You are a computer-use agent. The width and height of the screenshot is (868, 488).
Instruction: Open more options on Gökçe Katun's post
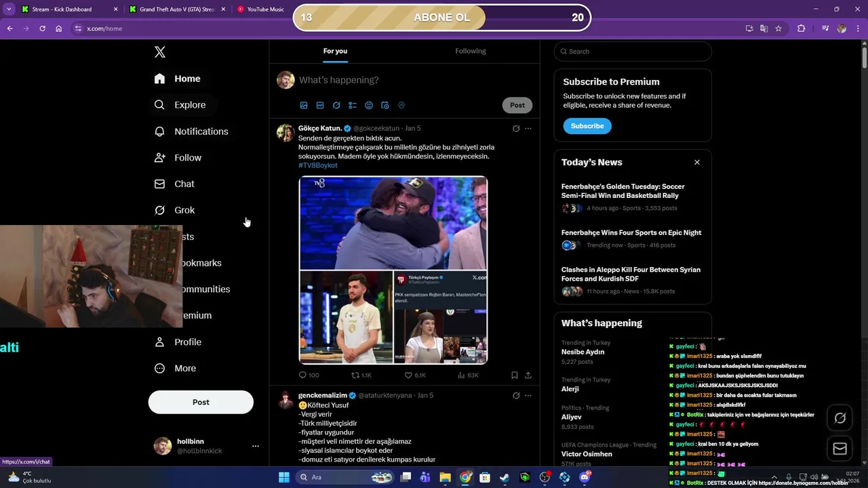click(x=528, y=129)
